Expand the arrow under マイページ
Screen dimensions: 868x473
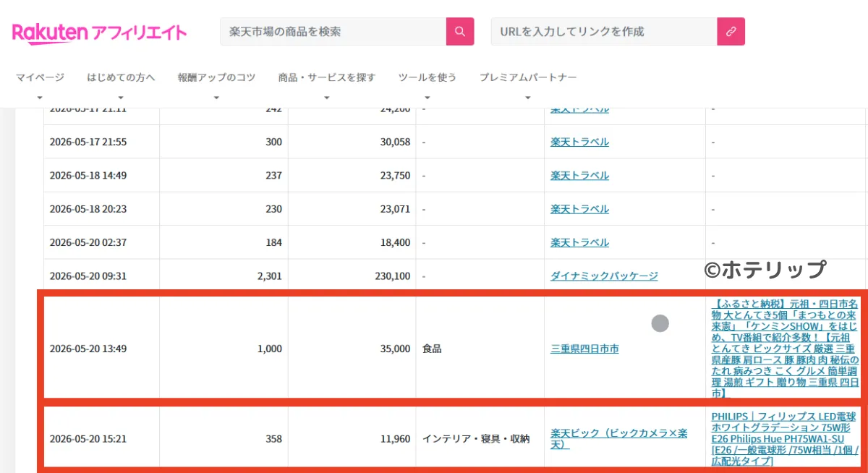[x=40, y=98]
